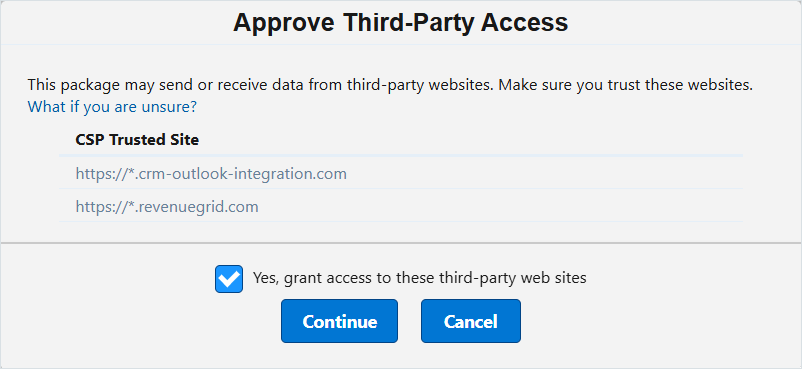This screenshot has width=802, height=369.
Task: Toggle the blue checkmark icon
Action: [x=229, y=279]
